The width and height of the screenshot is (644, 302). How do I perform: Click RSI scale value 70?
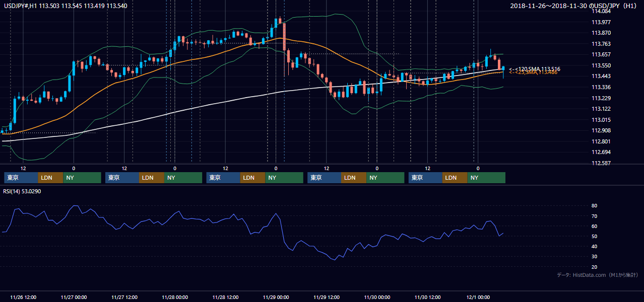pos(595,216)
